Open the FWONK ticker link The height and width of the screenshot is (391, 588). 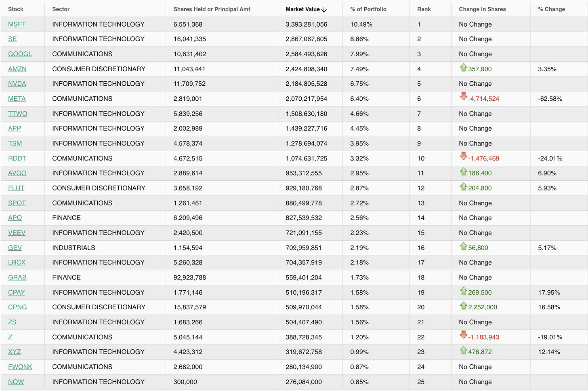point(20,367)
